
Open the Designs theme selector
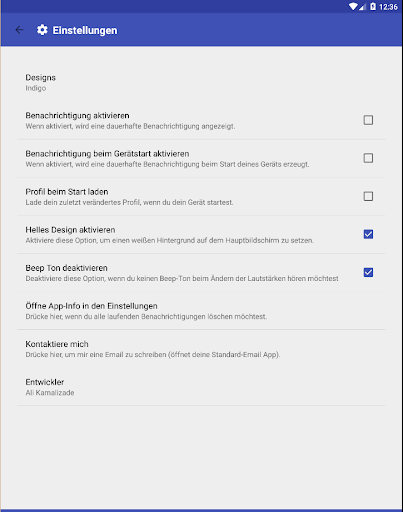tap(201, 83)
